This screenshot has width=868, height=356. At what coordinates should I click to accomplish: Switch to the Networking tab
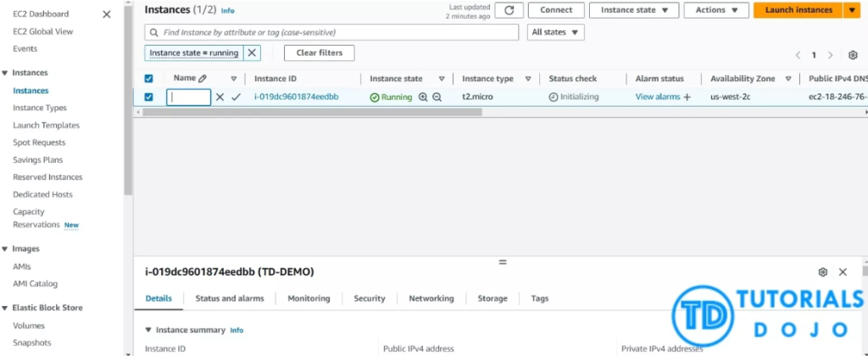pos(431,298)
